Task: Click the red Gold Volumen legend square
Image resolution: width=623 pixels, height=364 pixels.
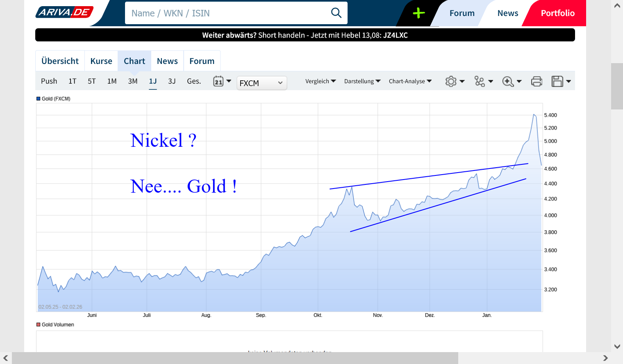Action: [39, 325]
